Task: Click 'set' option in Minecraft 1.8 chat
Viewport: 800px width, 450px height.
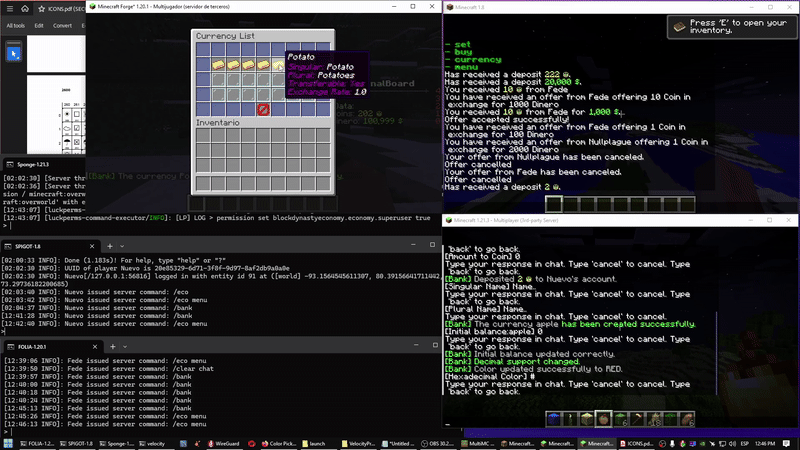Action: pos(462,44)
